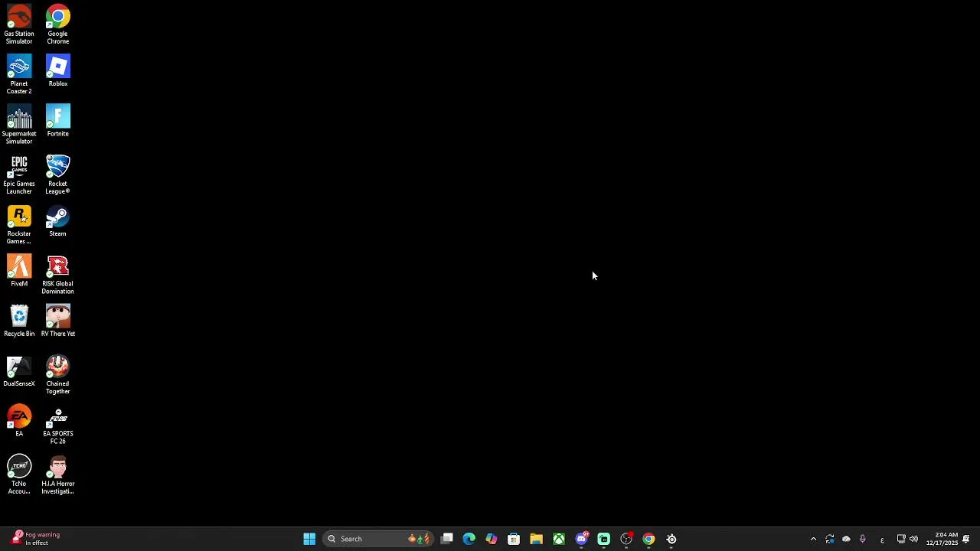Open OBS Studio from the taskbar
This screenshot has width=980, height=551.
coord(626,539)
